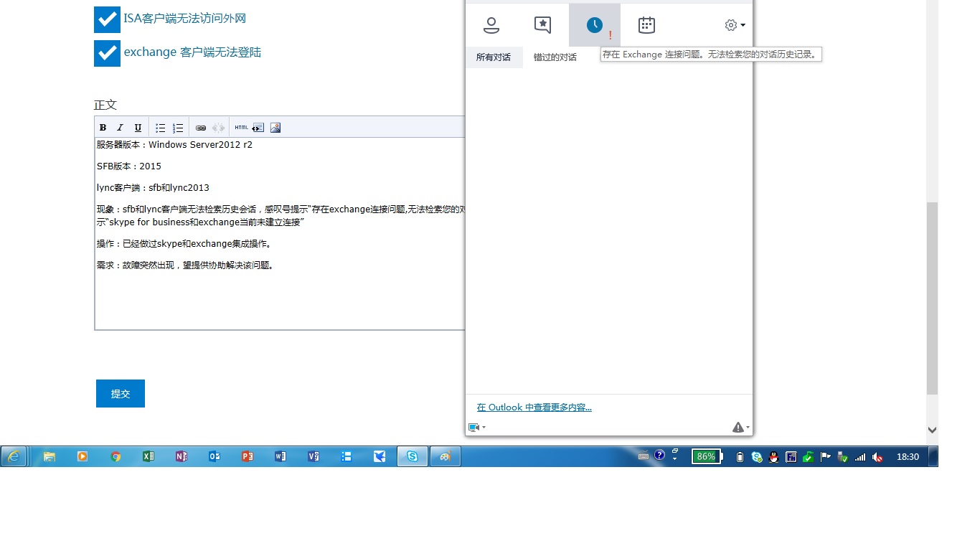Apply italic formatting in the editor
This screenshot has height=551, width=980.
click(x=120, y=128)
